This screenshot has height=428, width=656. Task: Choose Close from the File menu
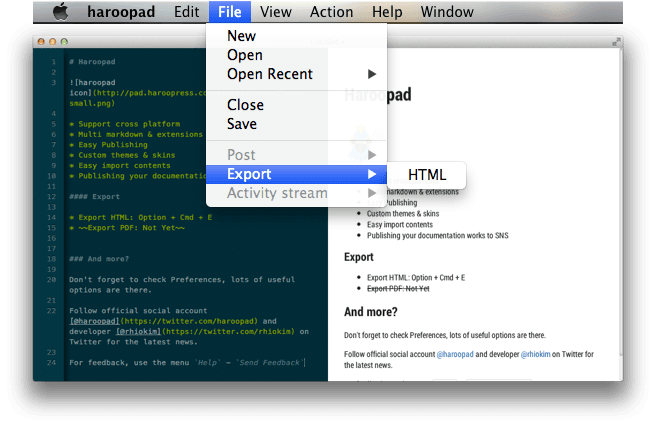[x=245, y=105]
